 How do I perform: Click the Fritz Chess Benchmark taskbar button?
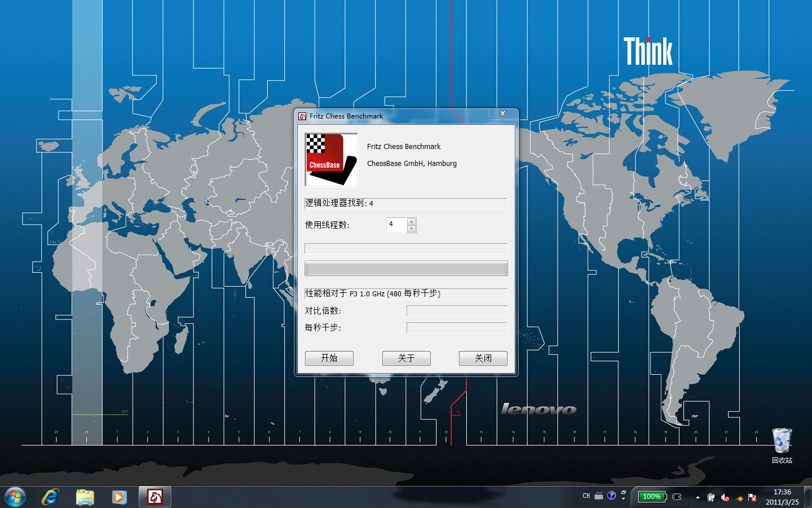click(x=155, y=497)
